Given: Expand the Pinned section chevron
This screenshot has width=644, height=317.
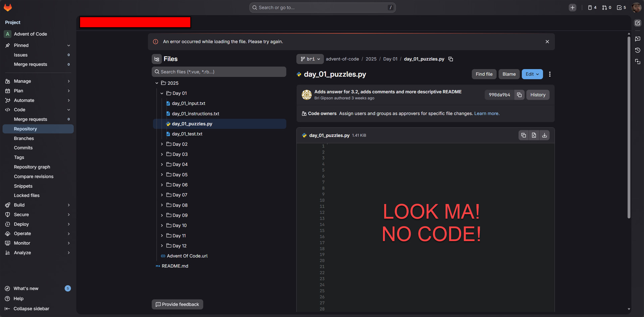Looking at the screenshot, I should (x=69, y=46).
